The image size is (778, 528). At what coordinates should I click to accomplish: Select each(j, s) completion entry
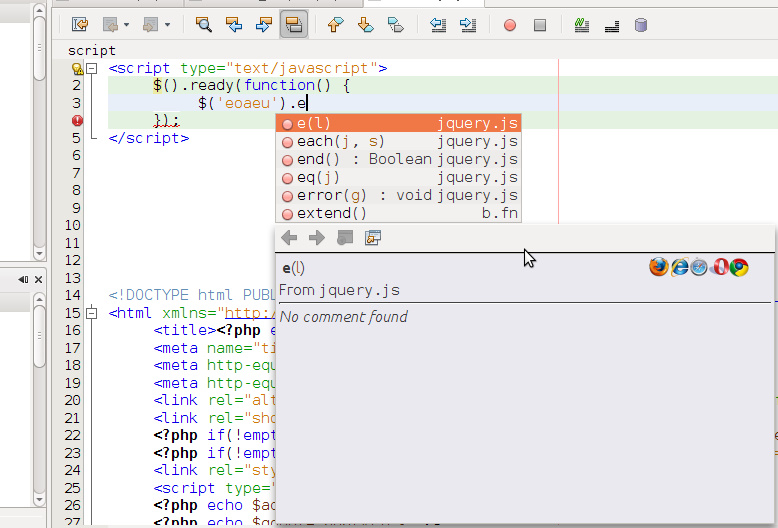(x=398, y=141)
